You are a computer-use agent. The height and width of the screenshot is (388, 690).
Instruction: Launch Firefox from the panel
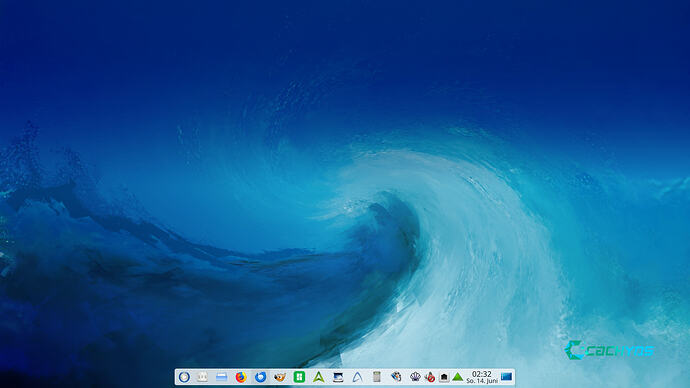[x=241, y=377]
